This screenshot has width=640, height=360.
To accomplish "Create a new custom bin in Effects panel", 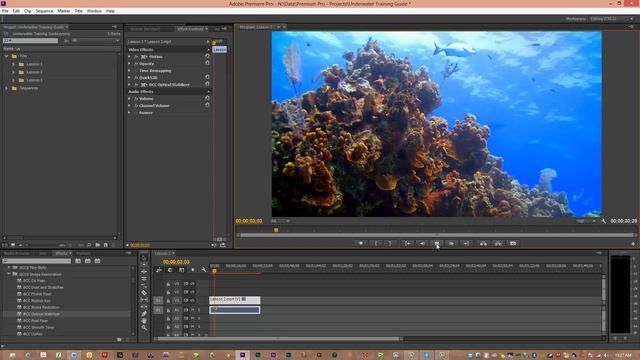I will click(x=119, y=339).
